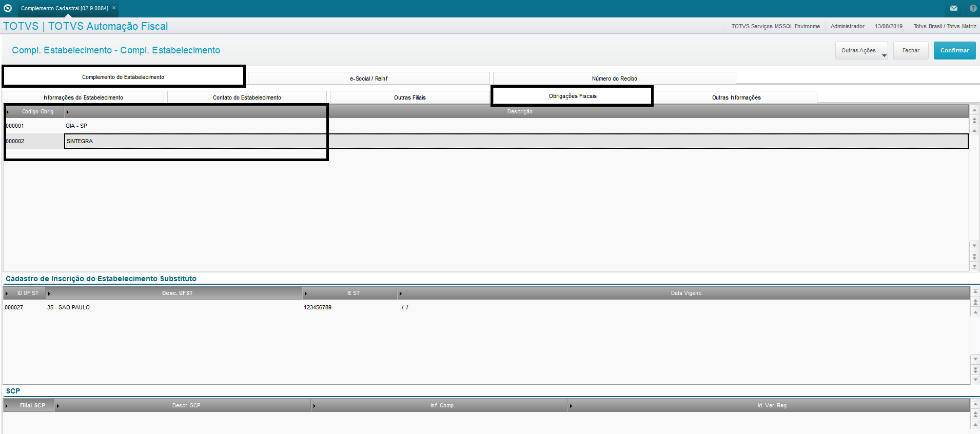Click the Inf. Comp. column header
The image size is (980, 434).
439,405
